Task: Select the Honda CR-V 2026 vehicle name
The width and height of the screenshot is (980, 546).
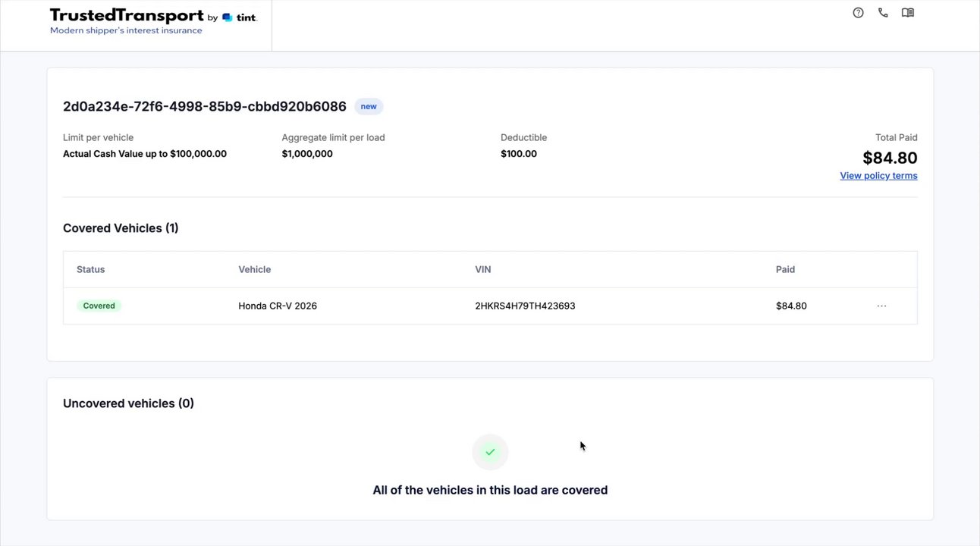Action: [278, 306]
